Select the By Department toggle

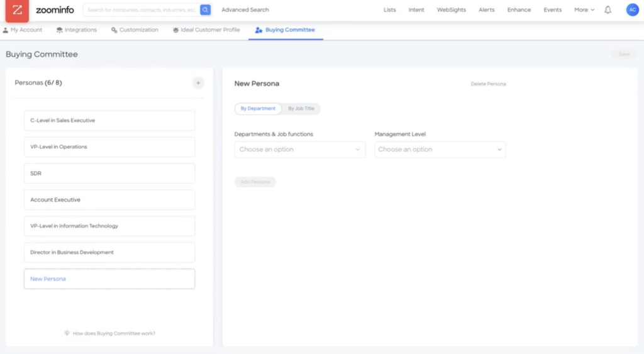point(258,108)
